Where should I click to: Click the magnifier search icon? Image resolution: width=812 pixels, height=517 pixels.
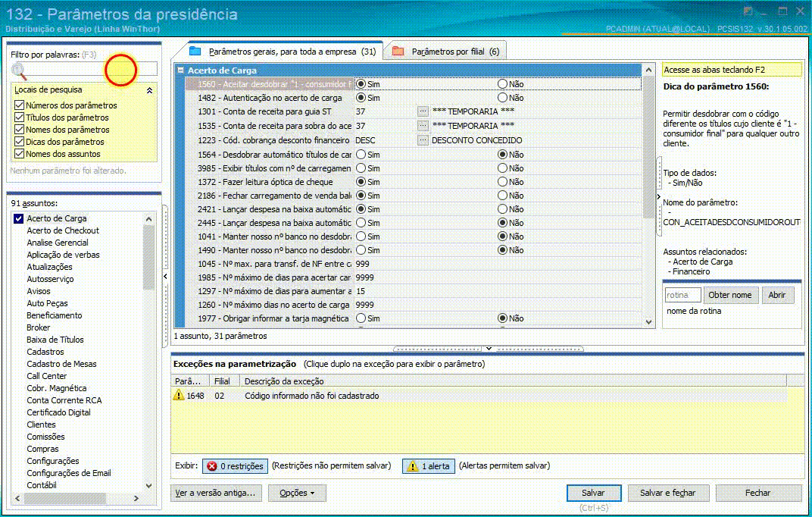click(x=19, y=70)
